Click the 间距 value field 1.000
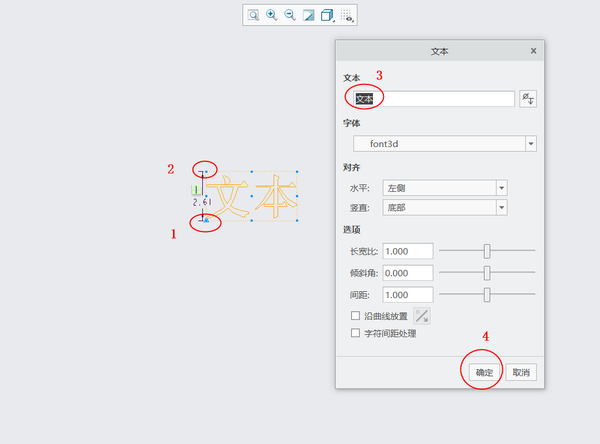 [x=408, y=295]
